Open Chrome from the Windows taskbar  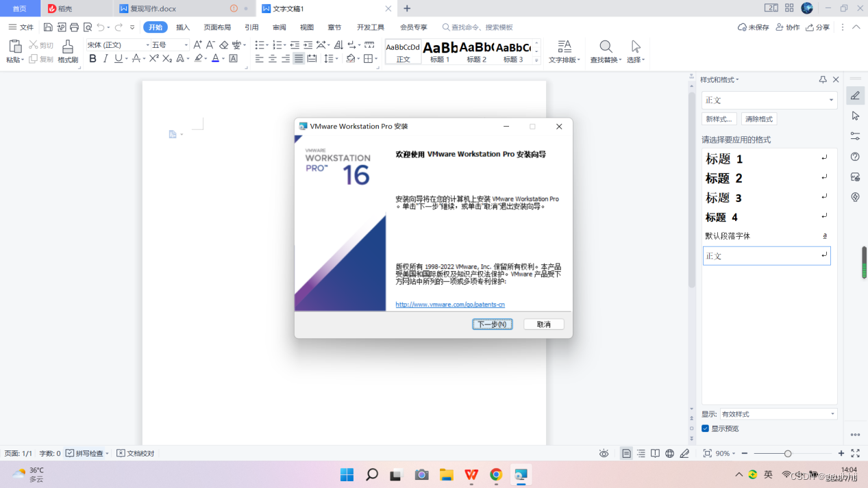(x=496, y=474)
